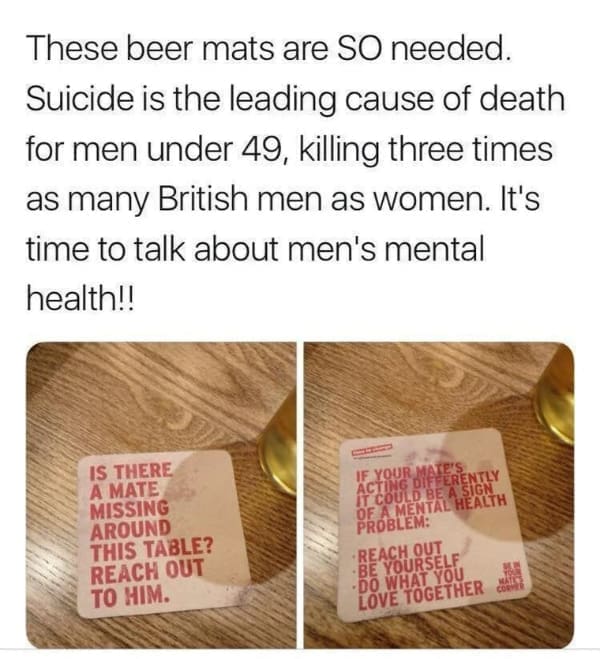Open the right beer mat photo
This screenshot has height=659, width=600.
439,495
